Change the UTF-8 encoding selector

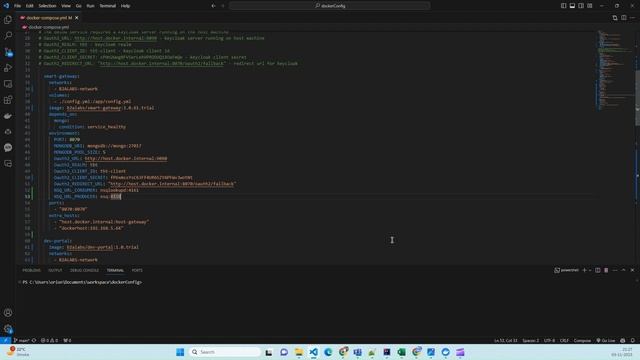tap(549, 340)
